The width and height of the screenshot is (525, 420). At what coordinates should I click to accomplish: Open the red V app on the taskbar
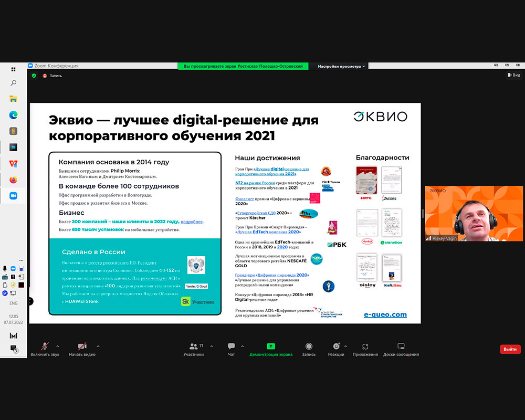(14, 163)
